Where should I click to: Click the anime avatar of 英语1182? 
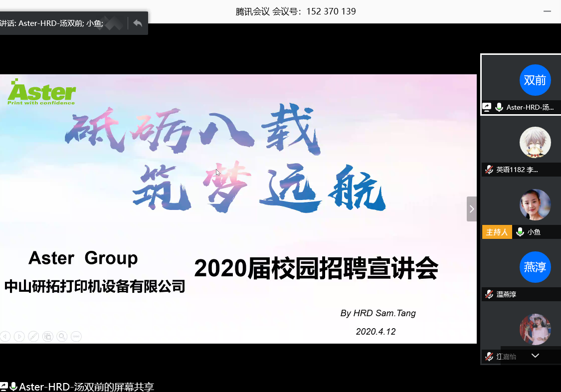(x=535, y=142)
